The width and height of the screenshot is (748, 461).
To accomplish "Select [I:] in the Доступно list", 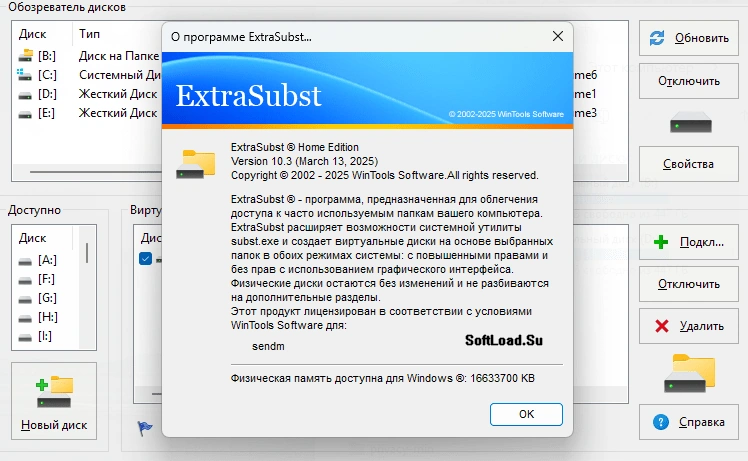I will (45, 336).
